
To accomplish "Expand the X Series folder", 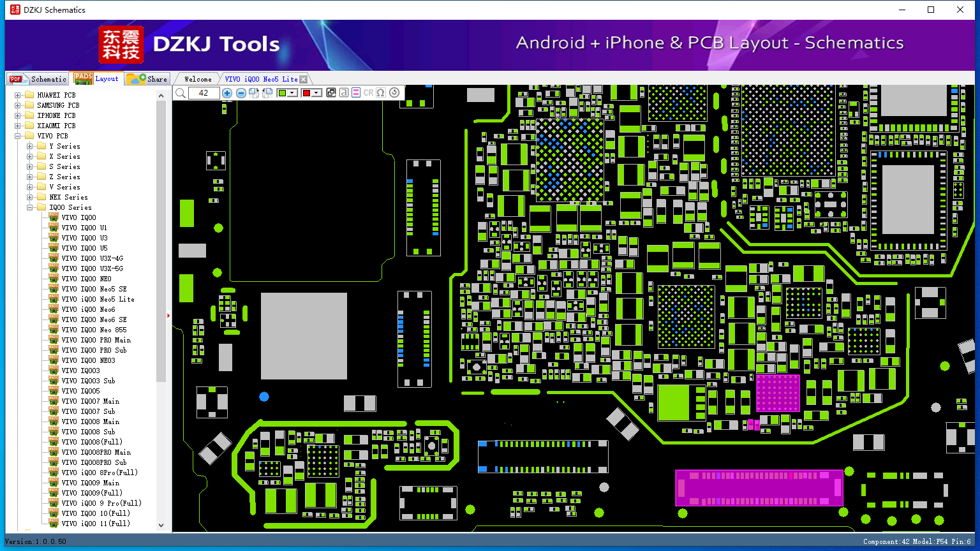I will coord(30,156).
